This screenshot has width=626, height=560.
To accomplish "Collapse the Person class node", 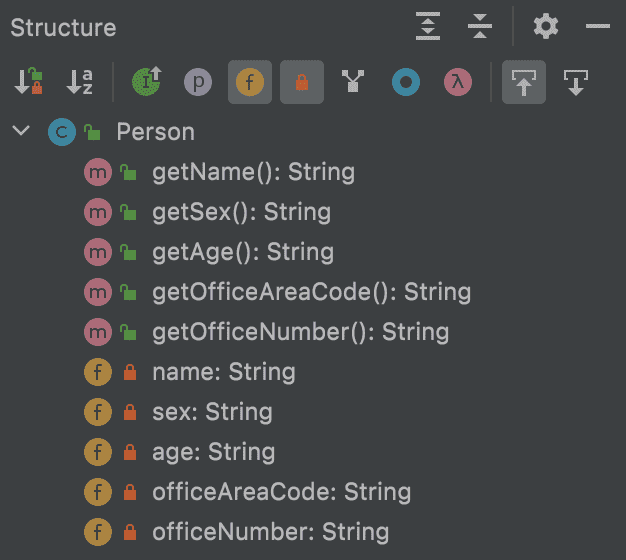I will tap(22, 132).
